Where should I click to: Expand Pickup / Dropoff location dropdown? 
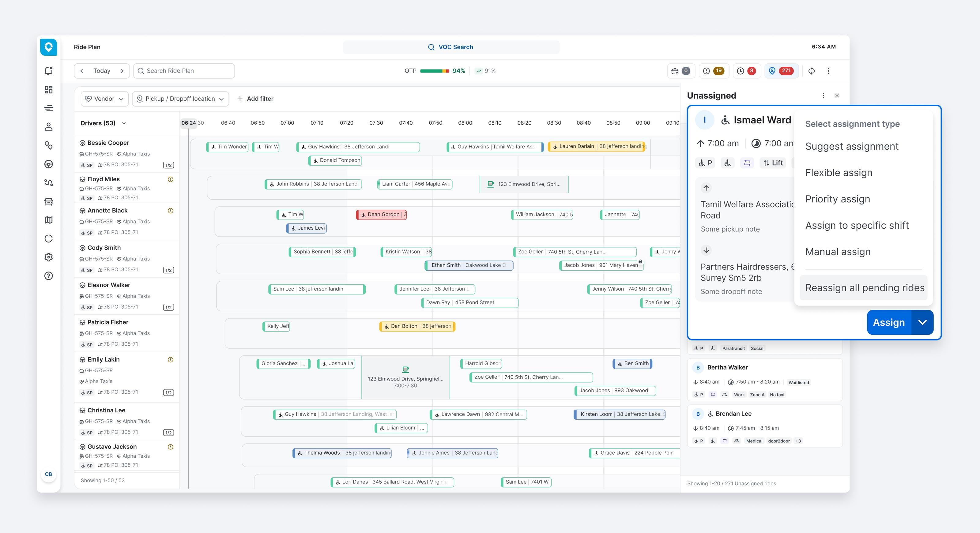point(180,99)
